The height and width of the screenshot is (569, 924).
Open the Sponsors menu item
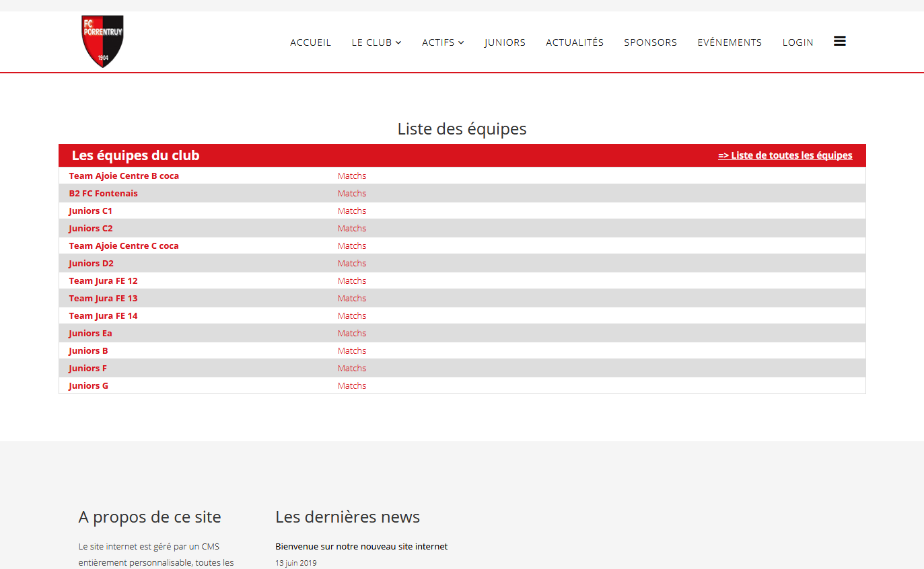tap(650, 42)
